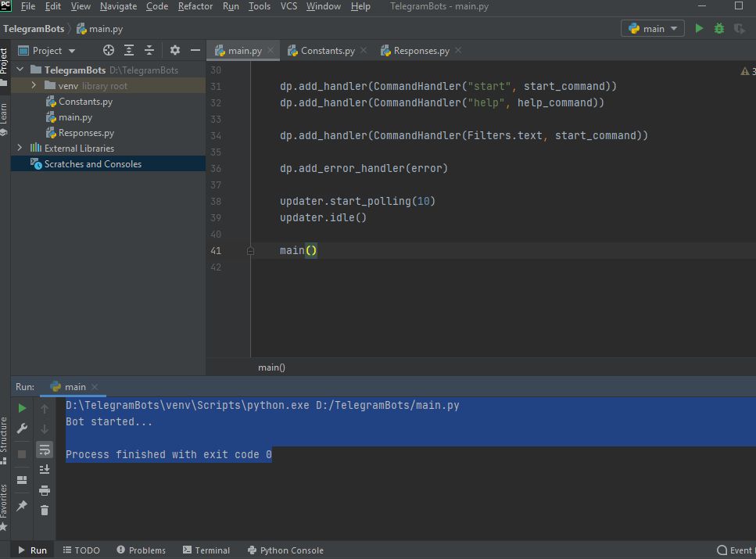Open run configuration wrench in Run panel
The height and width of the screenshot is (559, 756).
22,428
